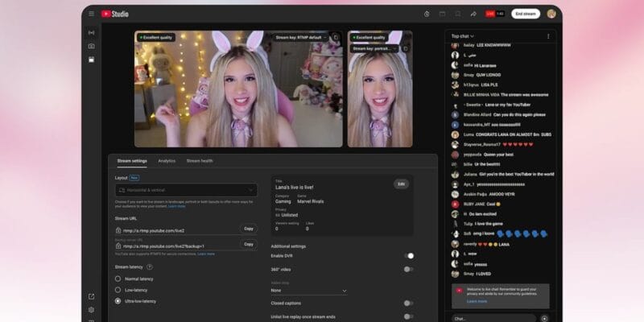The width and height of the screenshot is (644, 322).
Task: Expand the Top chat dropdown
Action: coord(462,36)
